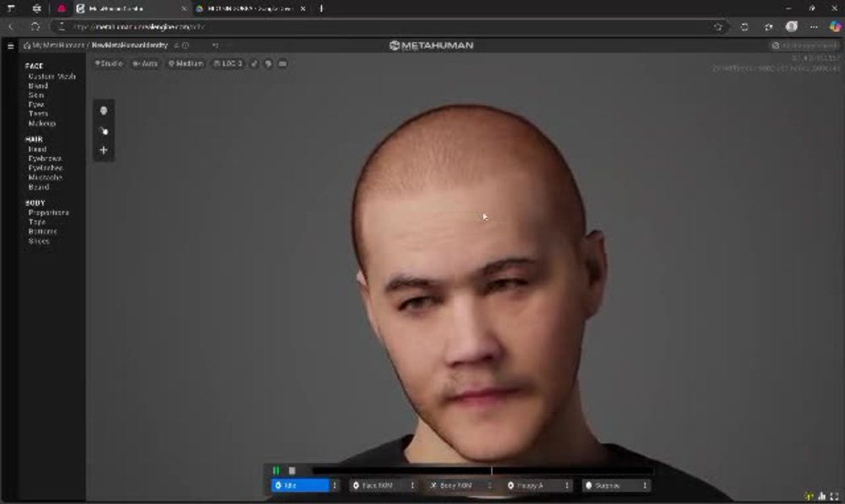Open the Studio lighting dropdown

109,63
